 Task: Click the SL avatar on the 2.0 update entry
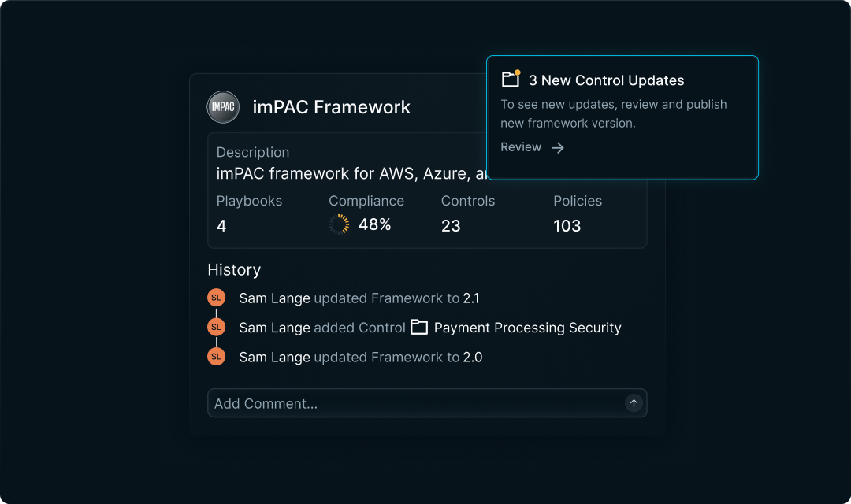pyautogui.click(x=216, y=357)
